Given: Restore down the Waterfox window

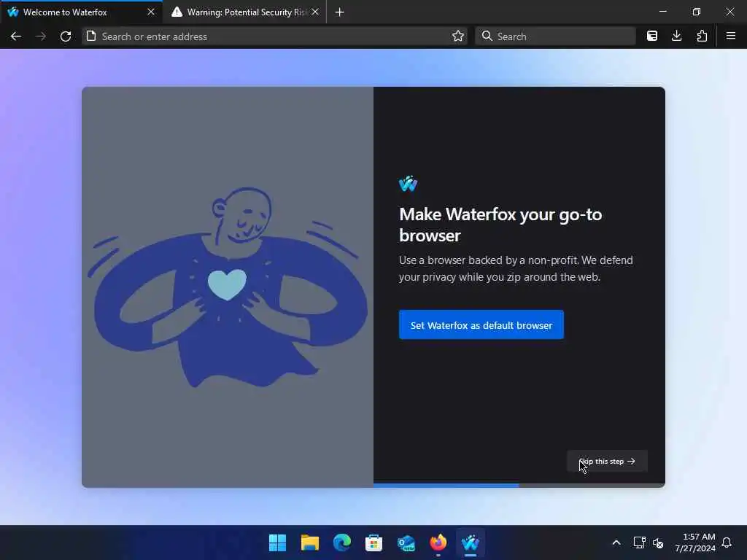Looking at the screenshot, I should (x=697, y=12).
